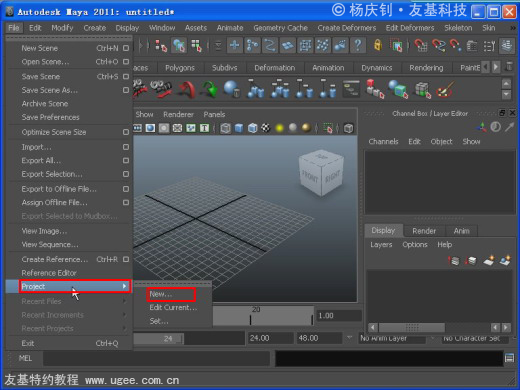Viewport: 520px width, 390px height.
Task: Click the wireframe cube viewport icon
Action: point(225,128)
